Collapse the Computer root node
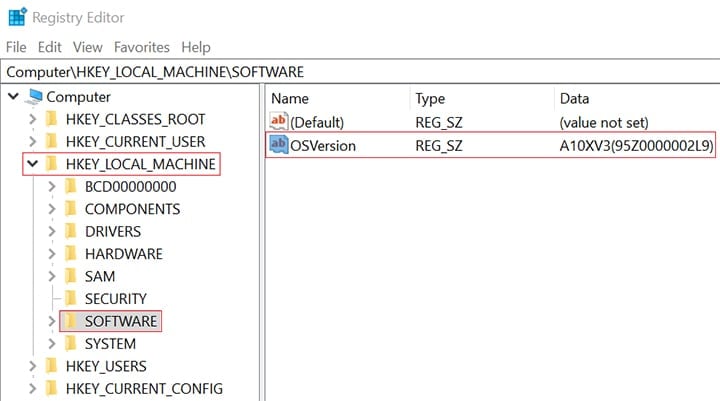Screen dimensions: 720x401 tap(14, 96)
